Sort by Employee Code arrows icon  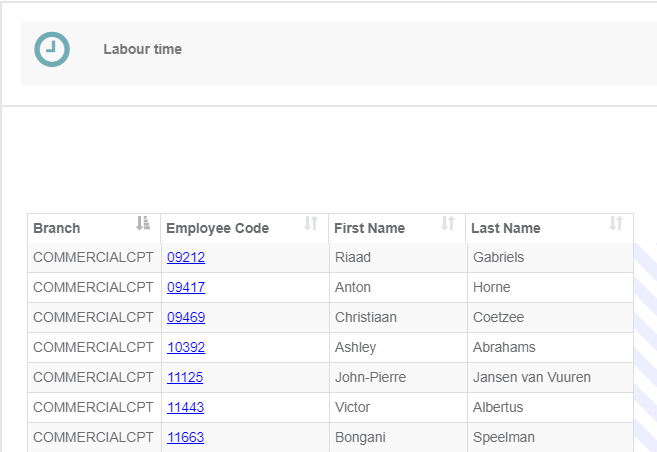coord(311,223)
